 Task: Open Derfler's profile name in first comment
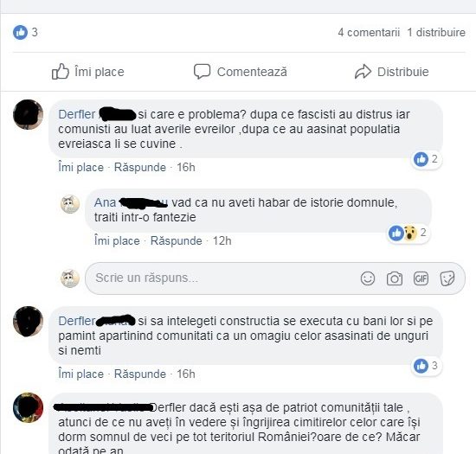click(76, 114)
